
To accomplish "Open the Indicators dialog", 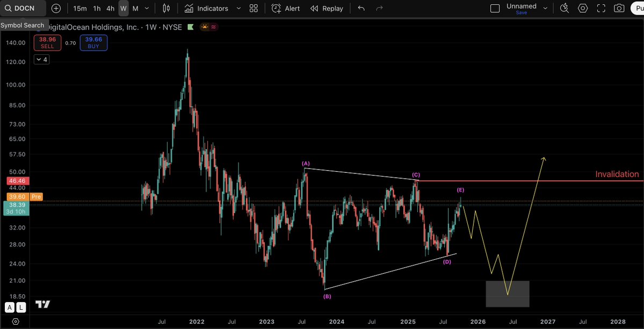I will tap(207, 8).
